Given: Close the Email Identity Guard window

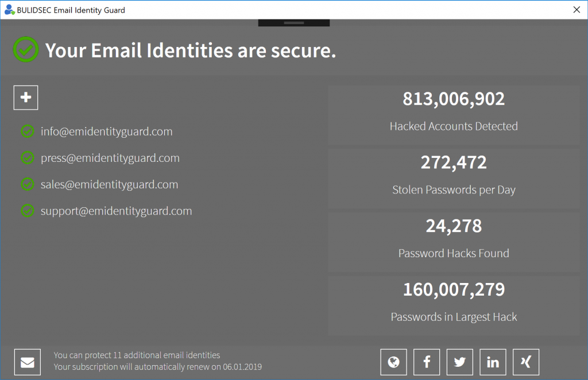Looking at the screenshot, I should pos(577,10).
